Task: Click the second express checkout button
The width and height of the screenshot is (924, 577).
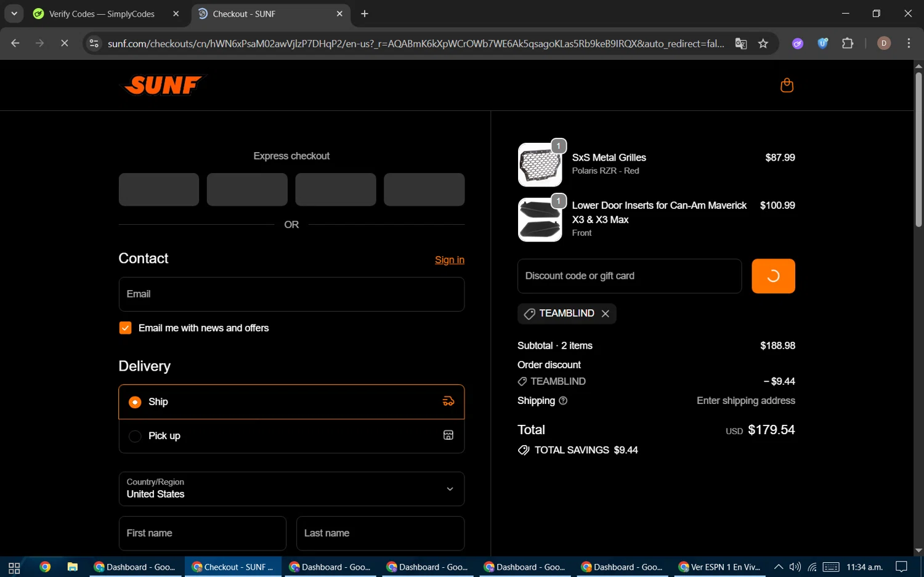Action: coord(247,190)
